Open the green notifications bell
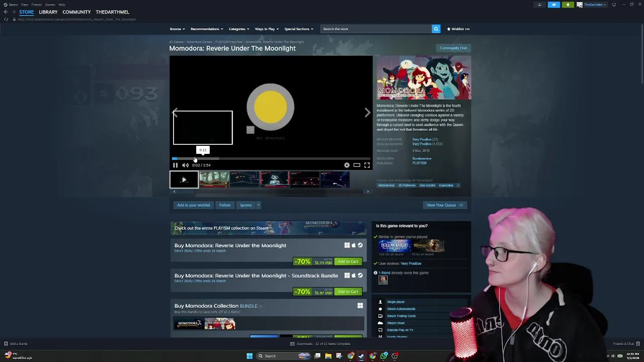Image resolution: width=644 pixels, height=362 pixels. [568, 5]
